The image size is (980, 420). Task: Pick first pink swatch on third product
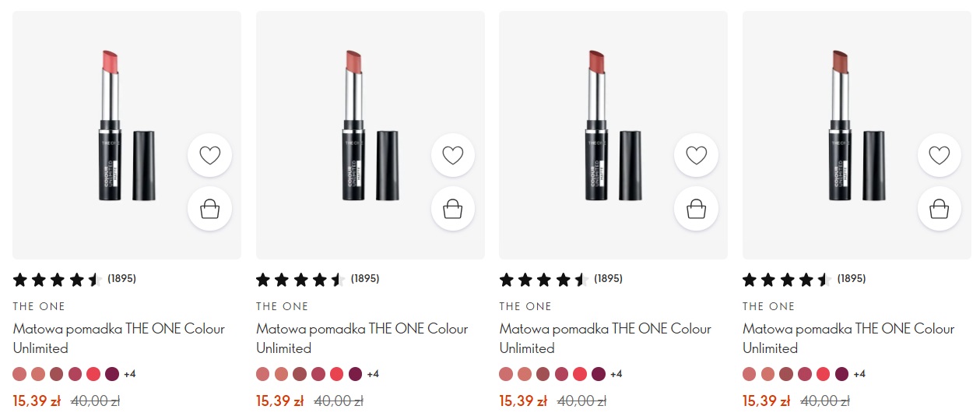506,374
